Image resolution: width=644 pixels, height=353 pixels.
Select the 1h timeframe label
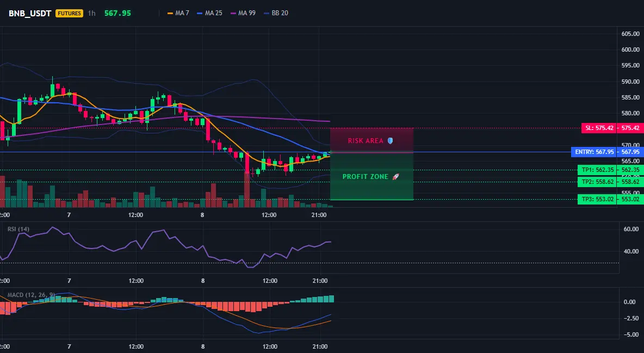pyautogui.click(x=91, y=13)
